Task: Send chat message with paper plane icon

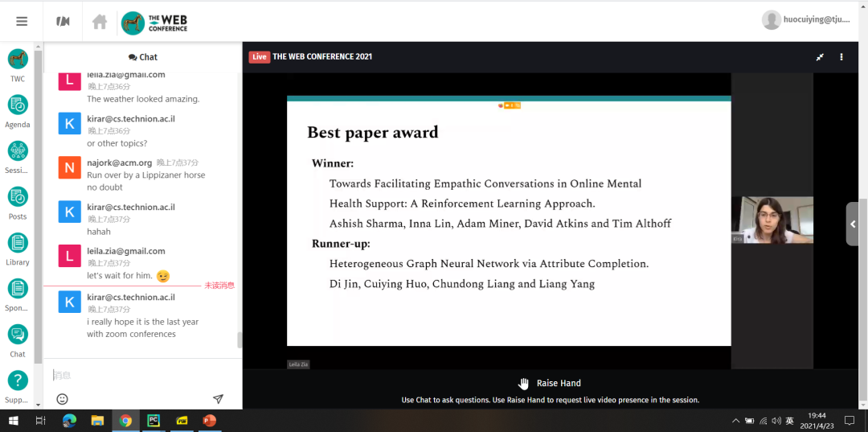Action: point(218,399)
